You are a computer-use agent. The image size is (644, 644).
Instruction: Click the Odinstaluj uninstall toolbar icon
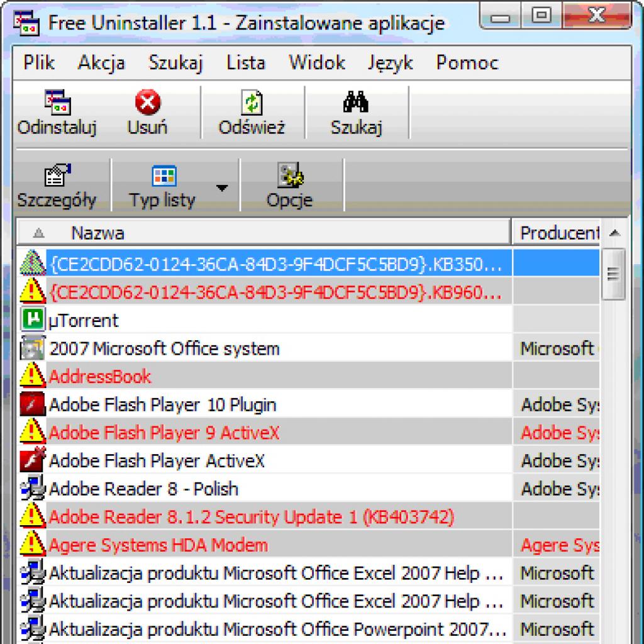pyautogui.click(x=58, y=103)
